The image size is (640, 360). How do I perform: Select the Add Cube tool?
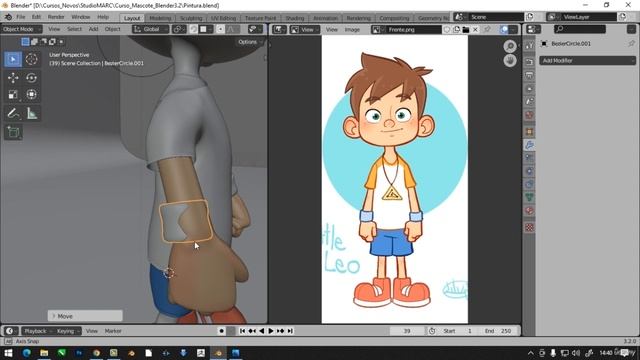(13, 132)
